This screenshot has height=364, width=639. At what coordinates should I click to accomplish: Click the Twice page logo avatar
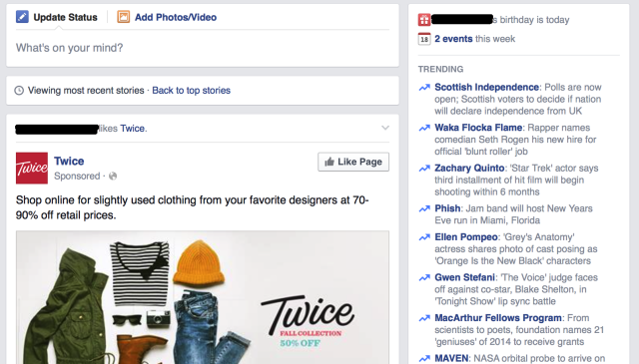[x=32, y=169]
